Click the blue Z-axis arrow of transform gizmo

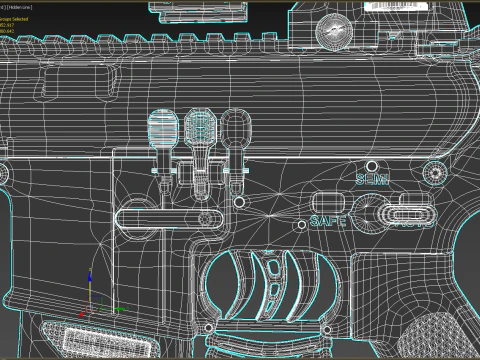(x=90, y=277)
